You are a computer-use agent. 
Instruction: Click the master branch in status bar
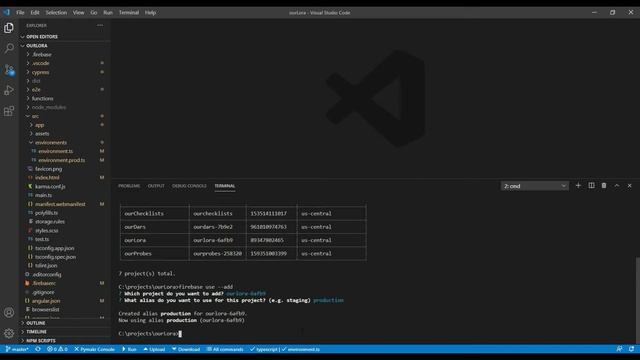(17, 349)
